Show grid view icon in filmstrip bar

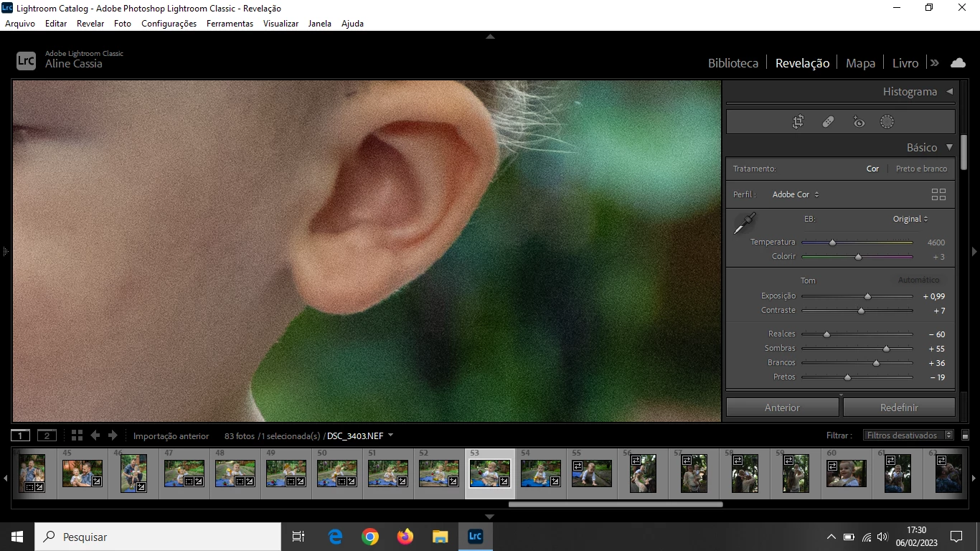coord(77,435)
